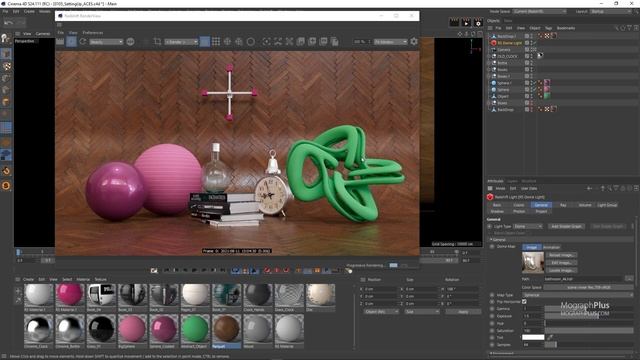
Task: Click the circle bucket icon in RenderView toolbar
Action: pyautogui.click(x=251, y=41)
